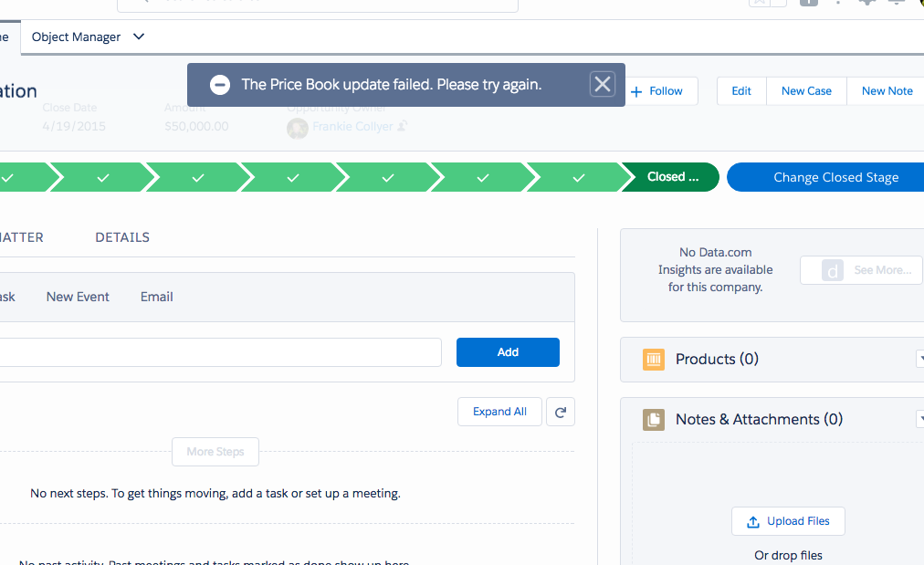Click the Frankie Collyer owner avatar
The image size is (924, 565).
click(x=297, y=128)
